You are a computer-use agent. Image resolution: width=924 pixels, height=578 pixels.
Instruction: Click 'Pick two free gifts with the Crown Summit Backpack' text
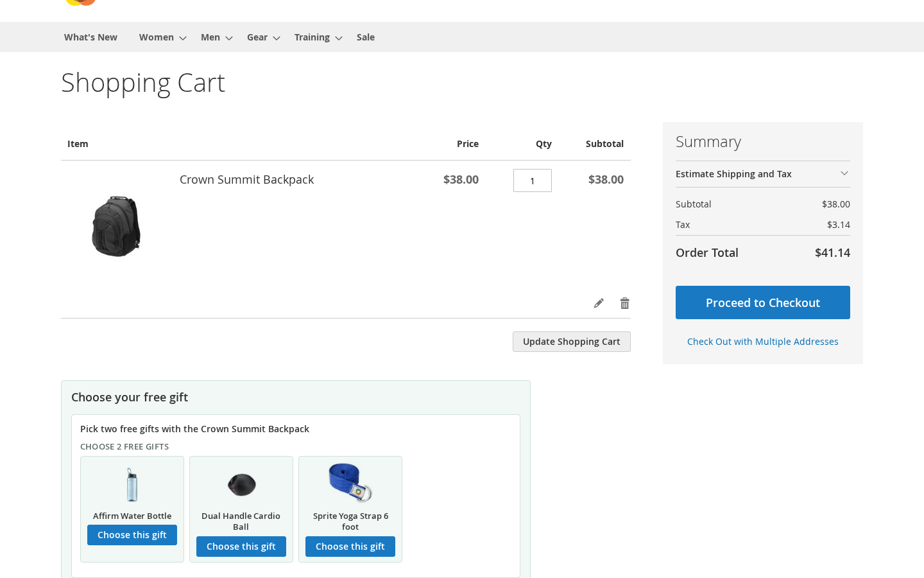pos(194,429)
